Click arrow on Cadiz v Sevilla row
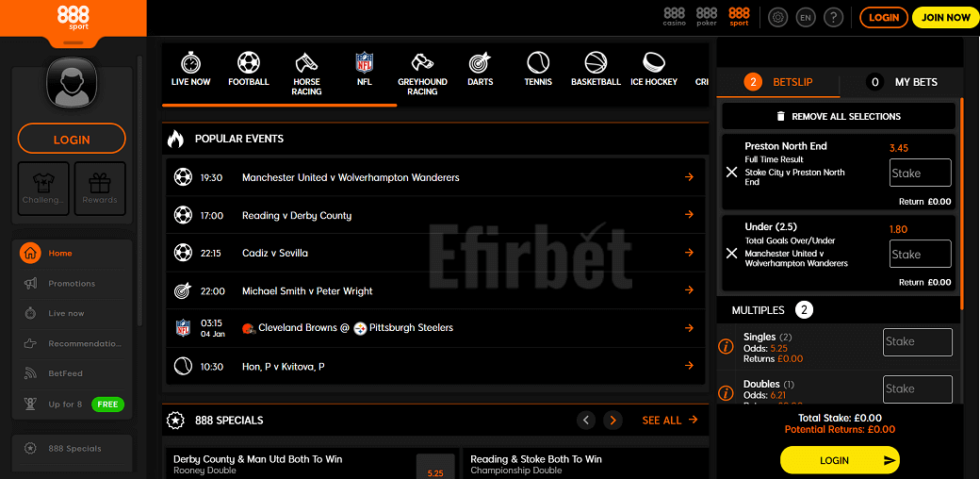This screenshot has width=980, height=479. tap(690, 253)
